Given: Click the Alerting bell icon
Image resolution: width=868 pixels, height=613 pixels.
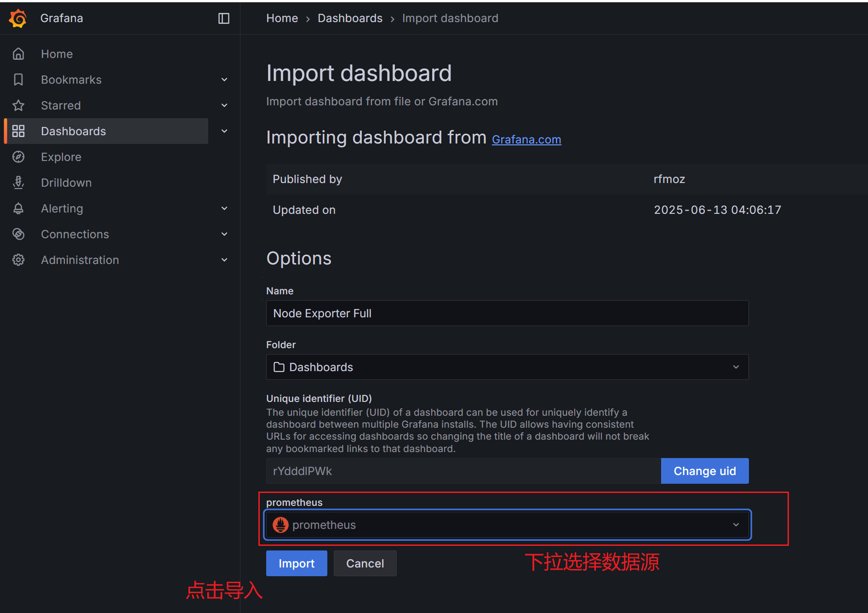Looking at the screenshot, I should pos(18,208).
